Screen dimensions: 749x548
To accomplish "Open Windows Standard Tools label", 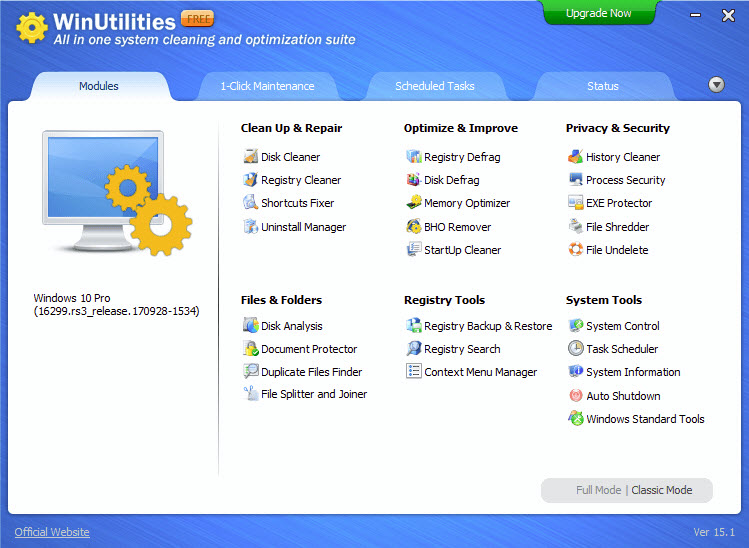I will [645, 419].
